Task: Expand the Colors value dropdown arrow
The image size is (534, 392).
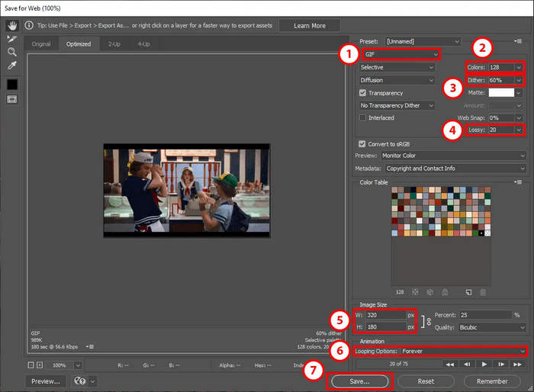Action: coord(518,67)
